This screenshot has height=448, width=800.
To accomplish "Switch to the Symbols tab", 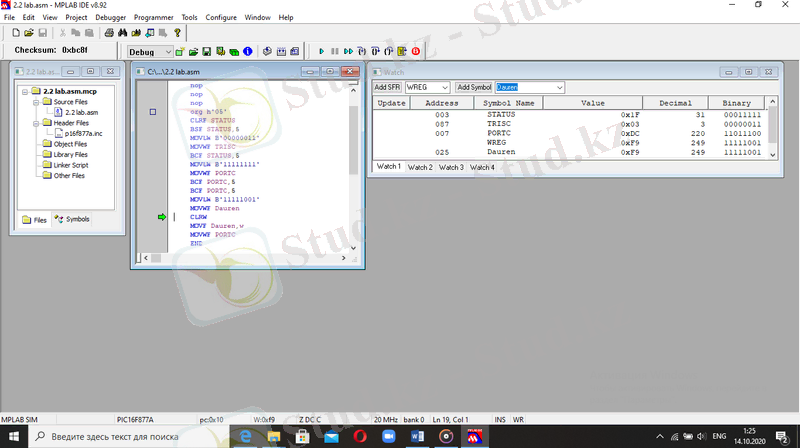I will click(x=71, y=219).
